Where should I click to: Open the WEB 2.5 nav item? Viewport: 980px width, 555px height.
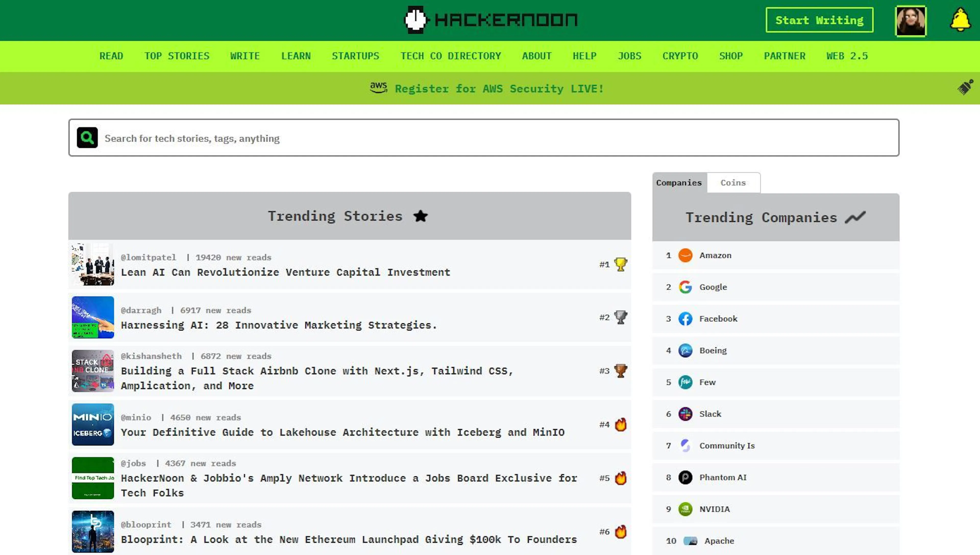[x=847, y=56]
